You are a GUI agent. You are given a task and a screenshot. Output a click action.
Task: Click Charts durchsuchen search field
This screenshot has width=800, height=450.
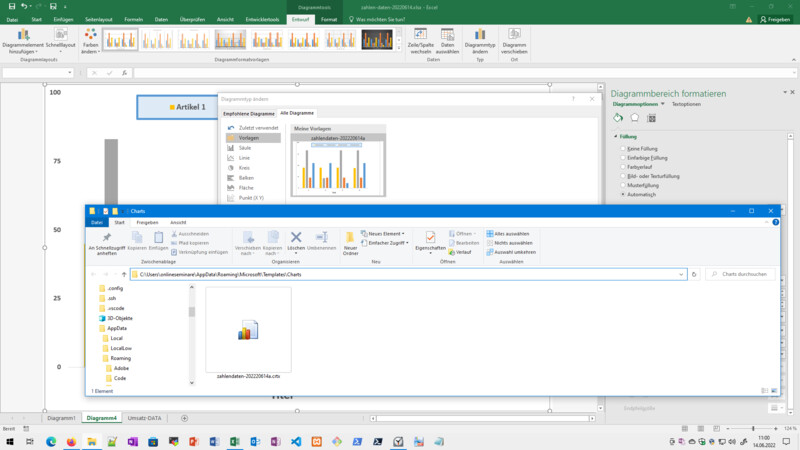tap(740, 274)
